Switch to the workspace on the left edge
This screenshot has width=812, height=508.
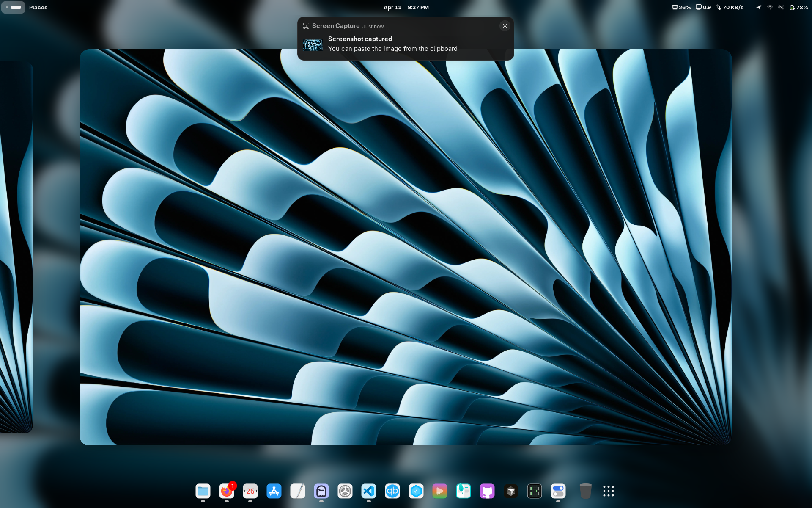[16, 247]
